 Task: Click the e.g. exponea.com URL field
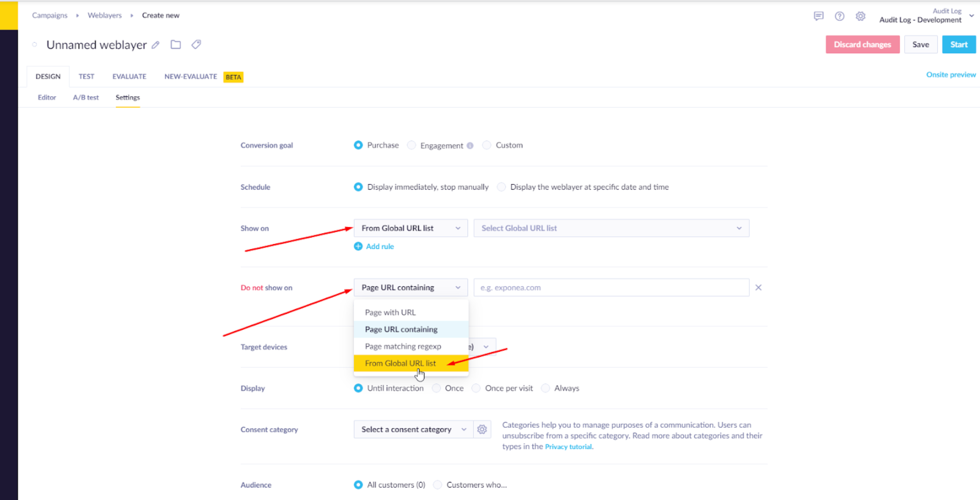(x=611, y=287)
